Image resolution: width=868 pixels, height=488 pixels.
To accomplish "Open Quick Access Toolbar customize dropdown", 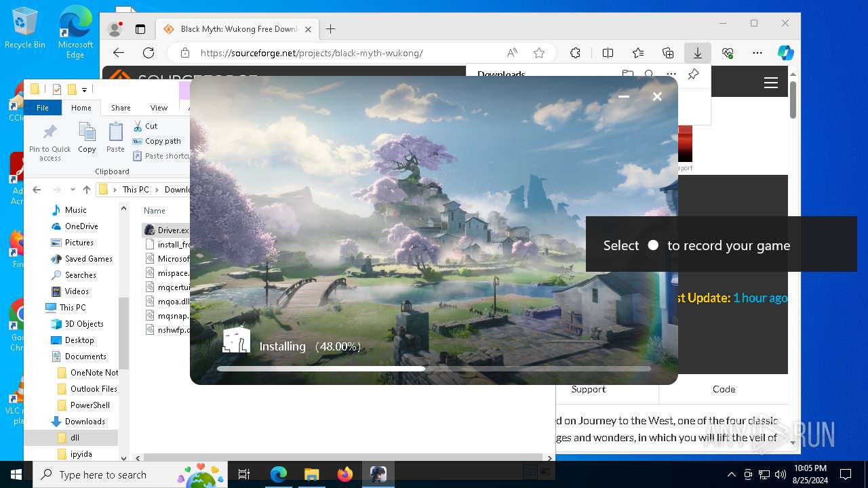I will (x=85, y=89).
